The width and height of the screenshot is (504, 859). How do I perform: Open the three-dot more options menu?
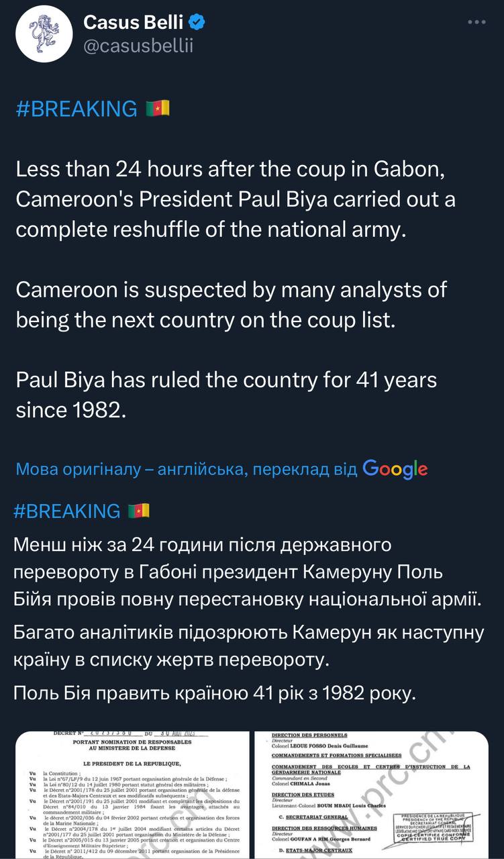click(x=476, y=22)
